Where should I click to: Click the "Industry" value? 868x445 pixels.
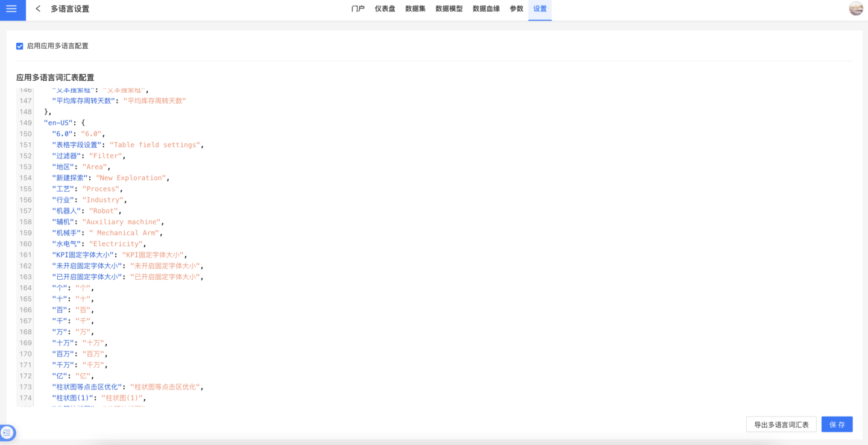point(103,200)
